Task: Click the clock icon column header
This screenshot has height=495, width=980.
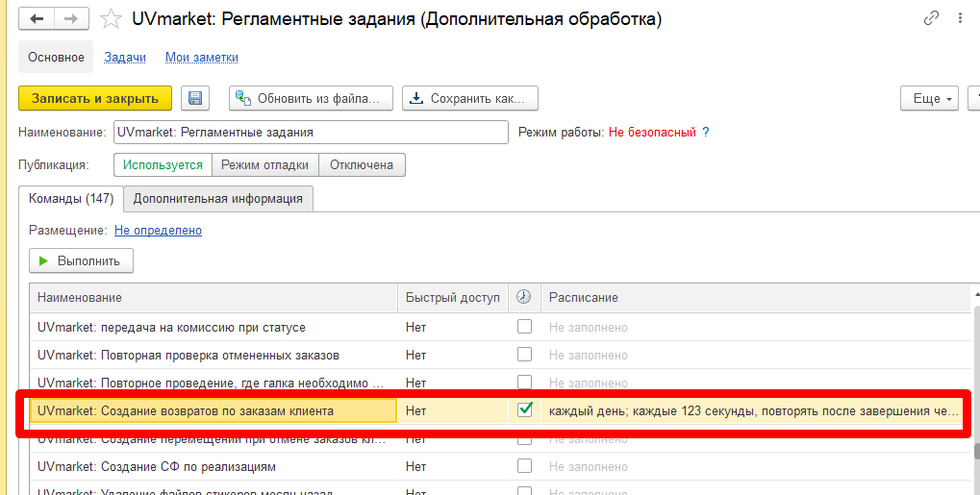Action: [524, 297]
